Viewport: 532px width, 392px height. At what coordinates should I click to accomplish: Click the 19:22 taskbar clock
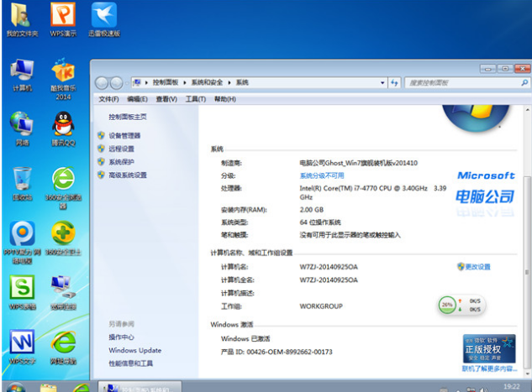(x=512, y=387)
